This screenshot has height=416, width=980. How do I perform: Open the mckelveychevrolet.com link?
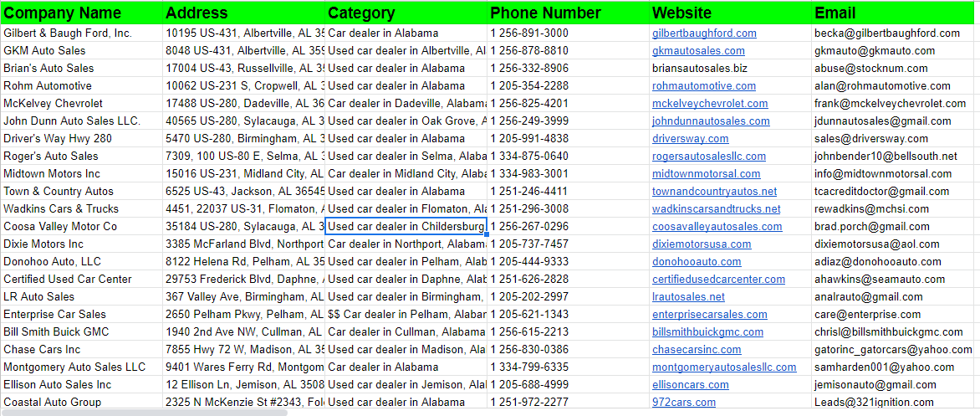pos(710,103)
